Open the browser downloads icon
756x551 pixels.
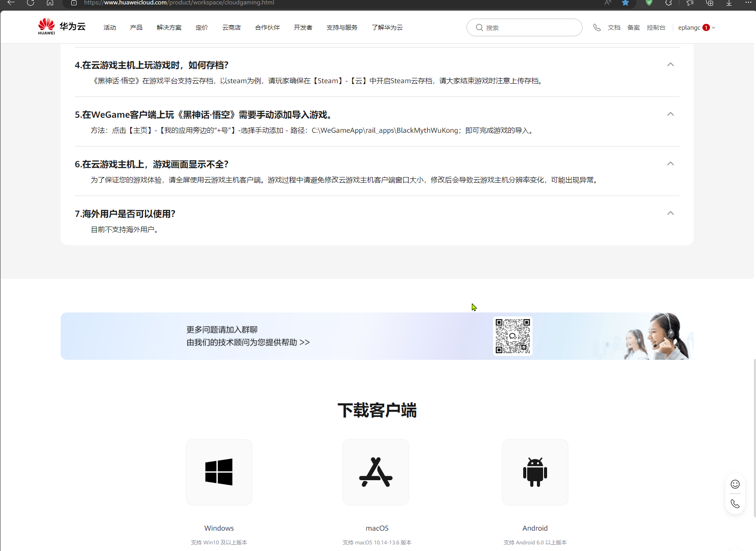pyautogui.click(x=729, y=3)
